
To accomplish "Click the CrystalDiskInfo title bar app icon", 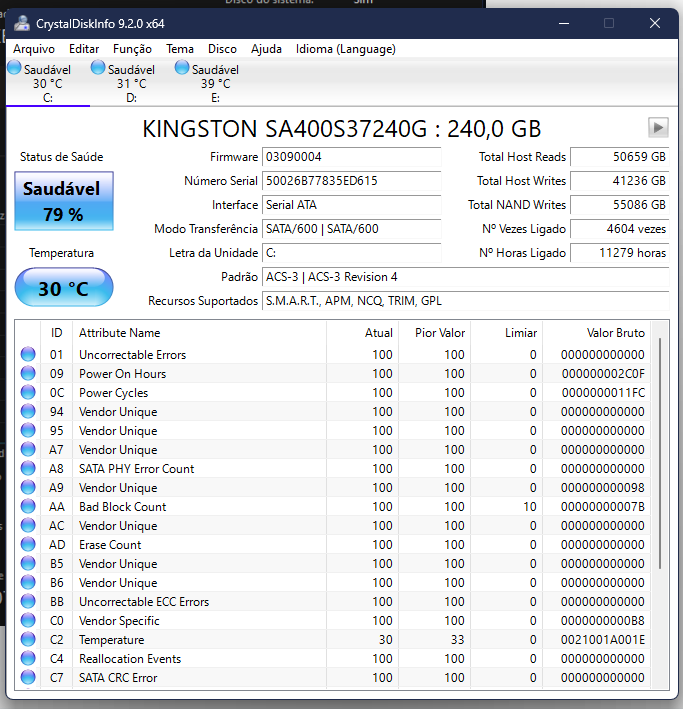I will pyautogui.click(x=22, y=23).
